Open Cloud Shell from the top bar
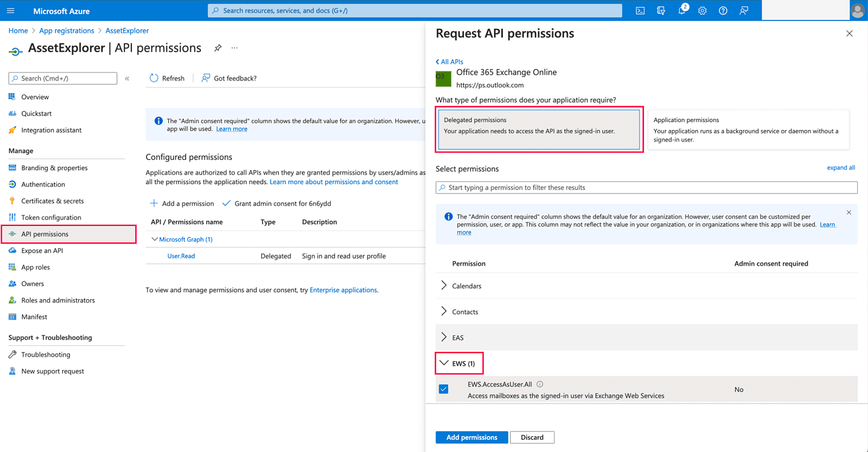 pyautogui.click(x=640, y=11)
